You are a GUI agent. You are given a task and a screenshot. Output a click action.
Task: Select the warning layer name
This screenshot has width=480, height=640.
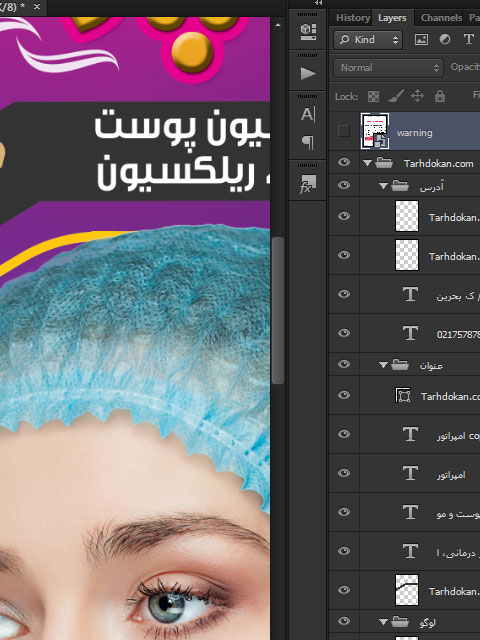tap(414, 133)
